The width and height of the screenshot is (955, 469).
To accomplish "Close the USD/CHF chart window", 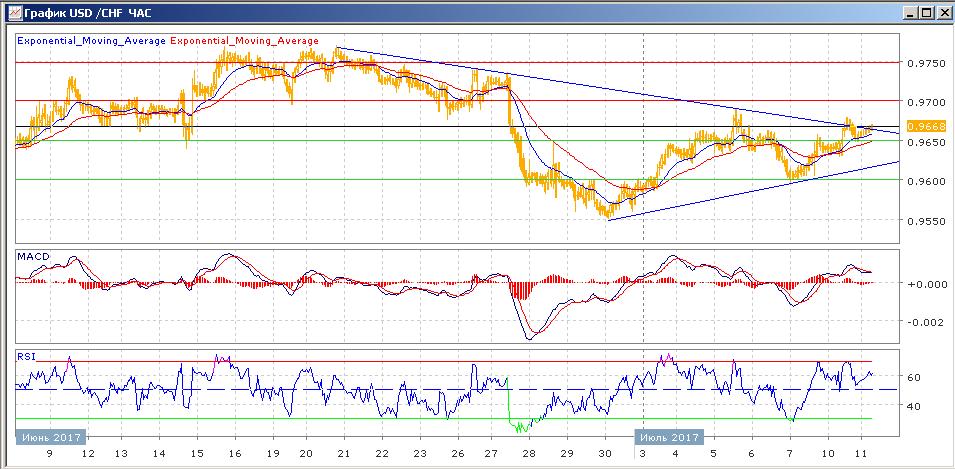I will [x=942, y=12].
